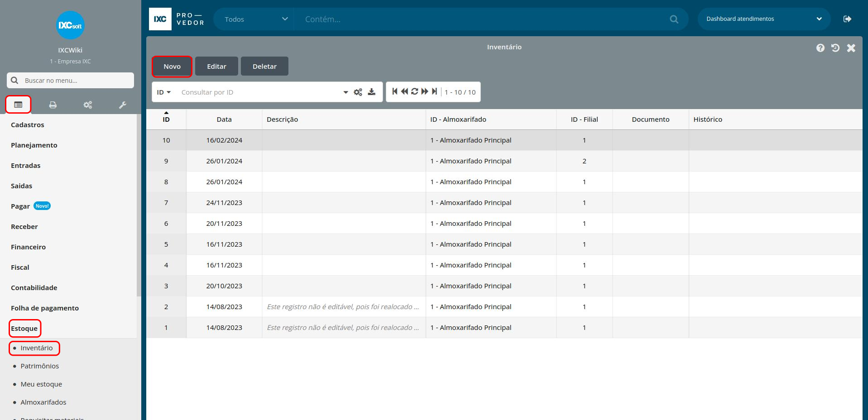This screenshot has height=420, width=868.
Task: Select record ID 9 row
Action: click(504, 161)
